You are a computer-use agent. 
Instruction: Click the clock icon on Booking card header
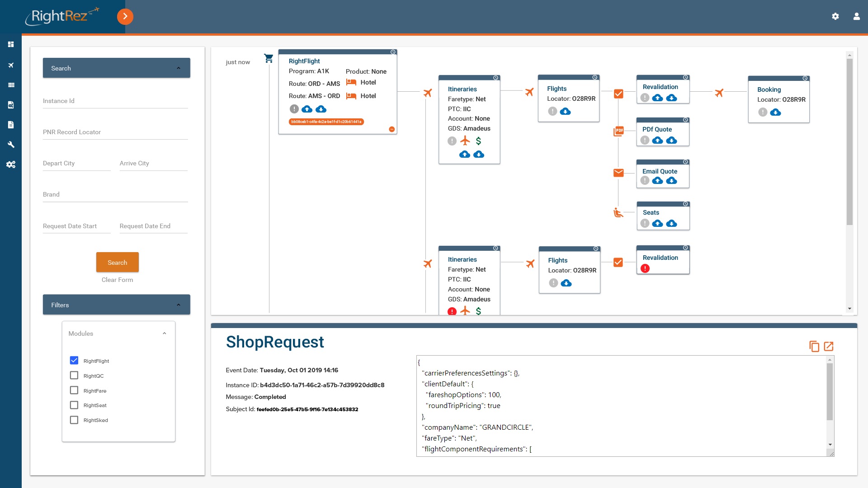(x=805, y=78)
